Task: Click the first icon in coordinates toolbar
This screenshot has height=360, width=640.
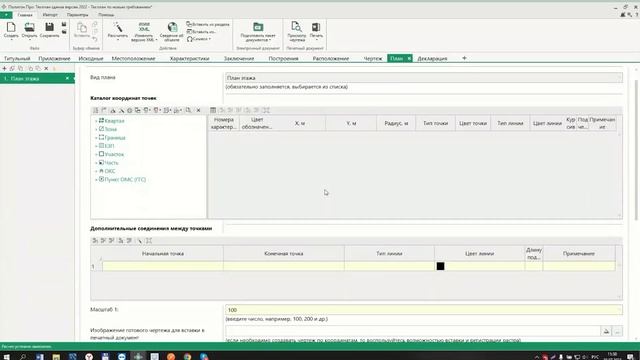Action: tap(96, 110)
